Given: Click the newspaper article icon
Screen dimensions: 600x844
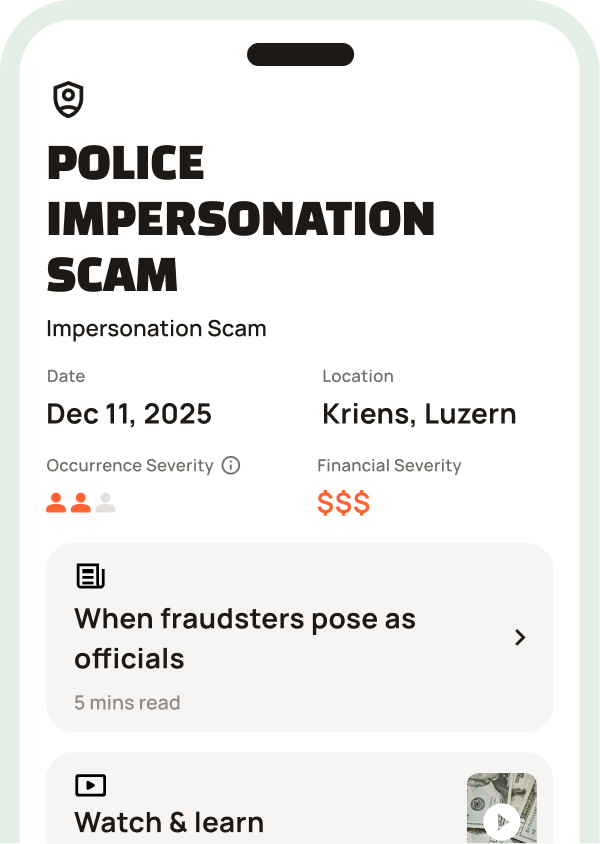Looking at the screenshot, I should [91, 576].
